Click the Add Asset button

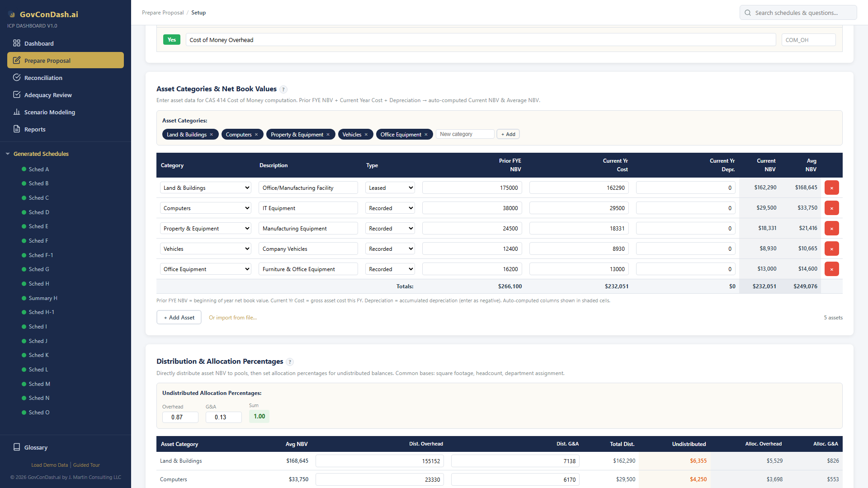(x=179, y=317)
